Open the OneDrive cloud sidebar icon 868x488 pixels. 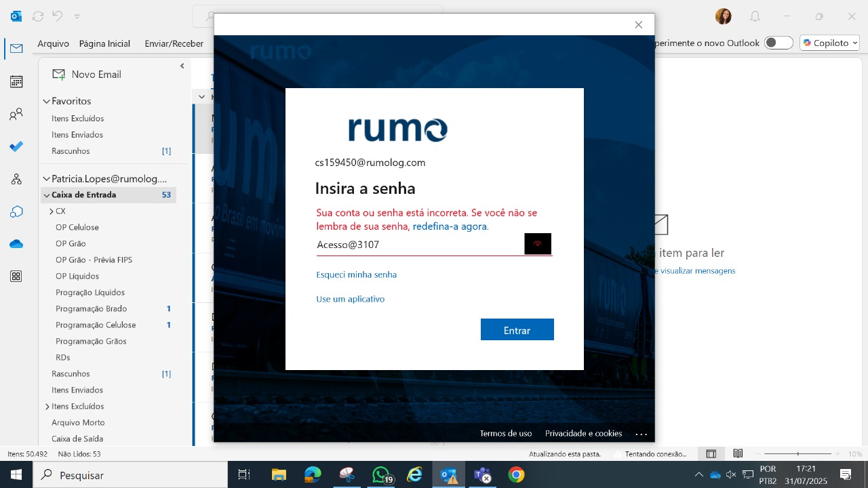(x=16, y=244)
